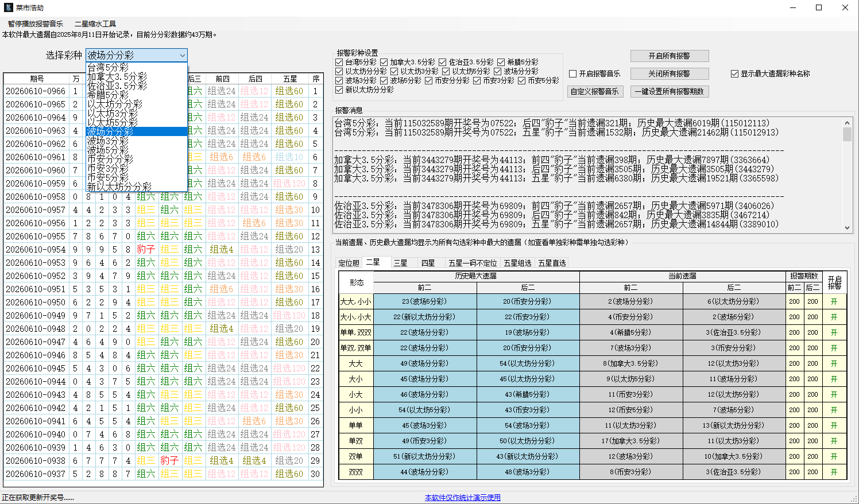859x504 pixels.
Task: Pick 希腊5分彩 in the open dropdown list
Action: 137,95
